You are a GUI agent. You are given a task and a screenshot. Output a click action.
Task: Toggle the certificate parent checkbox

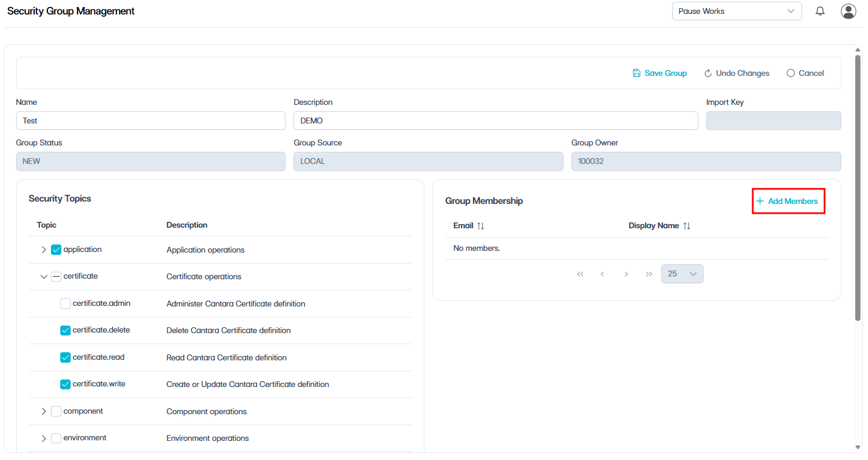56,277
